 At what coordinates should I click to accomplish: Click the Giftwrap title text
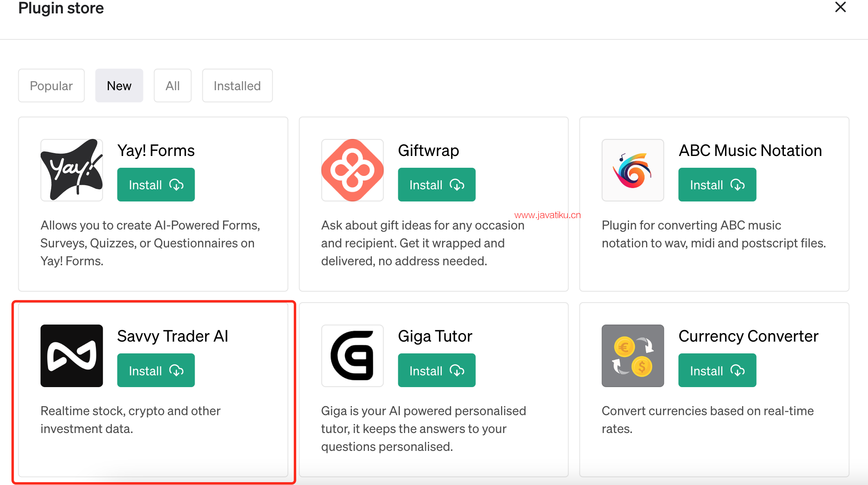(x=428, y=151)
